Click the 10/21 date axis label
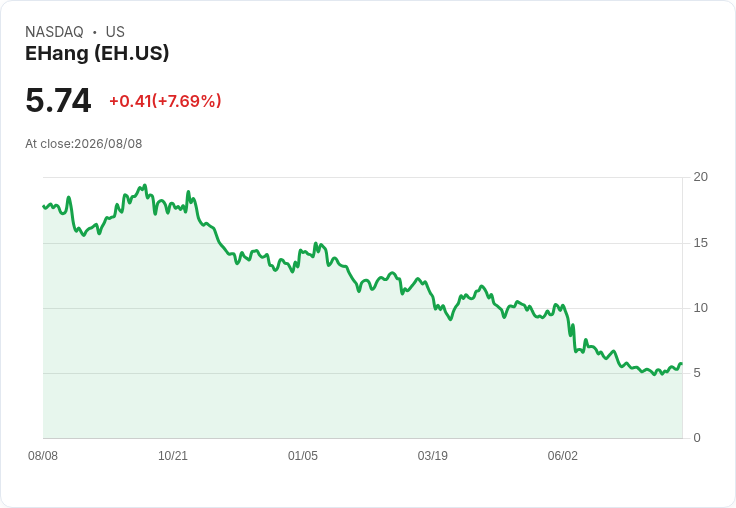Viewport: 736px width, 508px height. click(173, 456)
